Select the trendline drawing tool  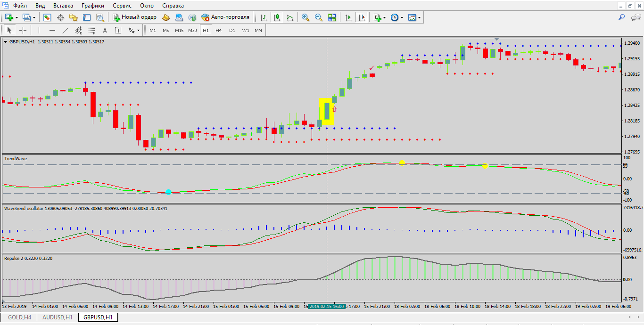(66, 30)
